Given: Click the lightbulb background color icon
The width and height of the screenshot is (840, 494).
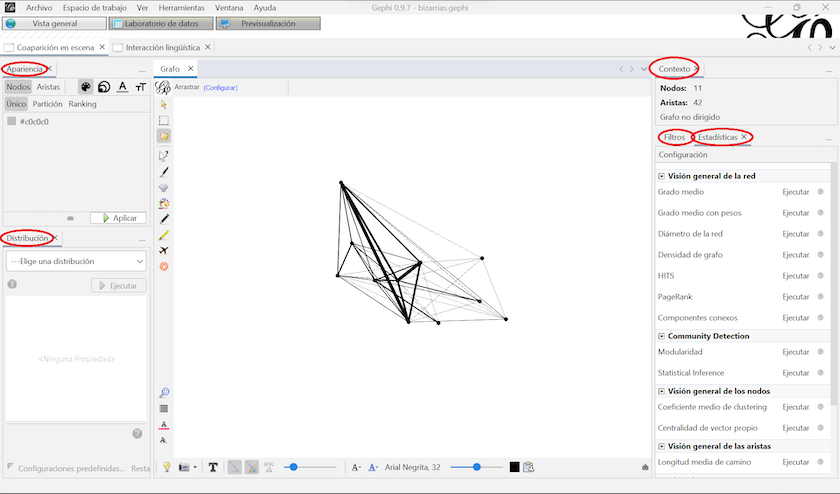Looking at the screenshot, I should [x=166, y=467].
